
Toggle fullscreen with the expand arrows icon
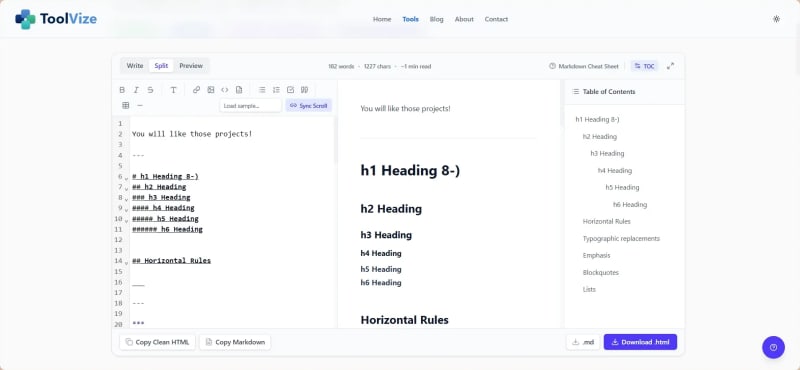click(x=670, y=66)
